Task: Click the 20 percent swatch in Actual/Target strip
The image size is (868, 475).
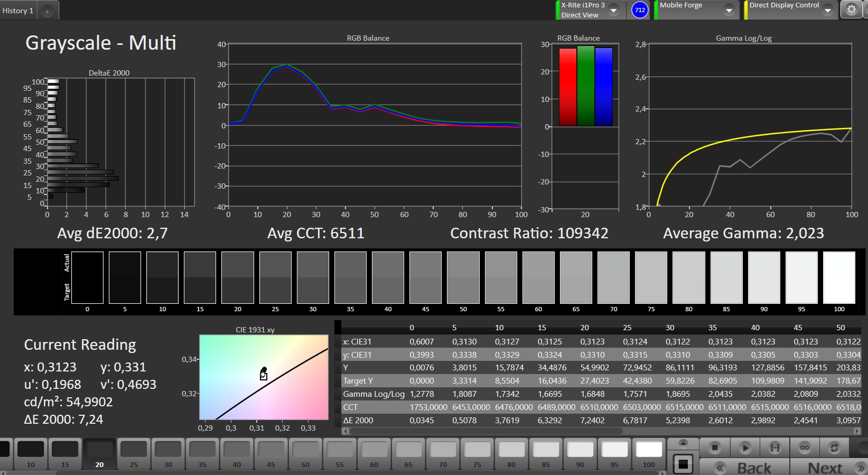Action: pos(238,278)
